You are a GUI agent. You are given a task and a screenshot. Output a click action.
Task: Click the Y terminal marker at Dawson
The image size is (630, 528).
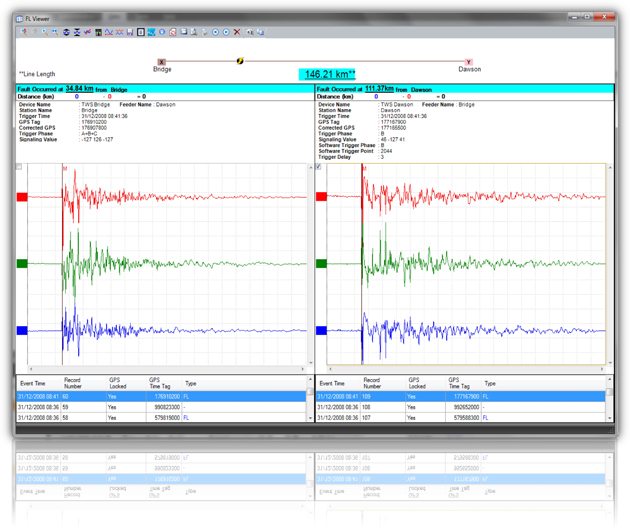pyautogui.click(x=468, y=62)
